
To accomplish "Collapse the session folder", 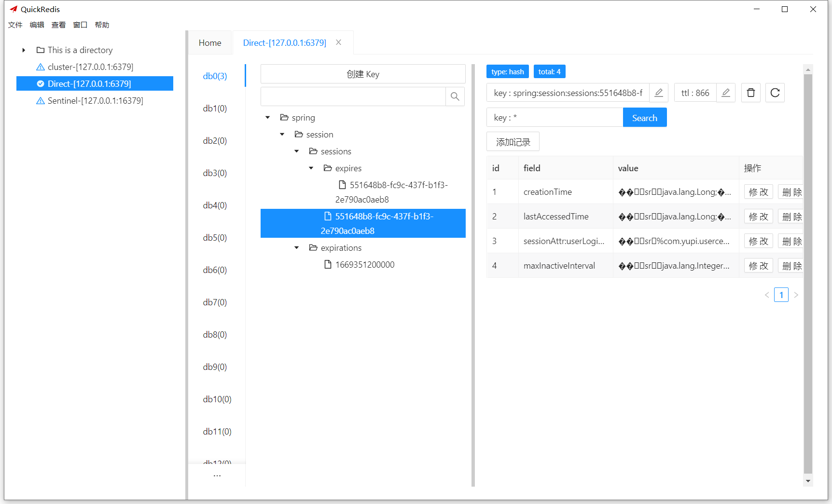I will 282,135.
